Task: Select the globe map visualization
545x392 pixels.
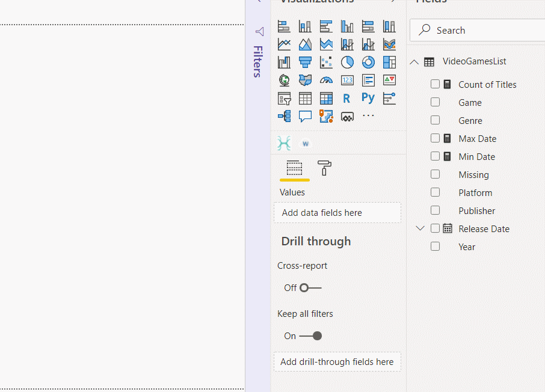Action: [x=285, y=81]
